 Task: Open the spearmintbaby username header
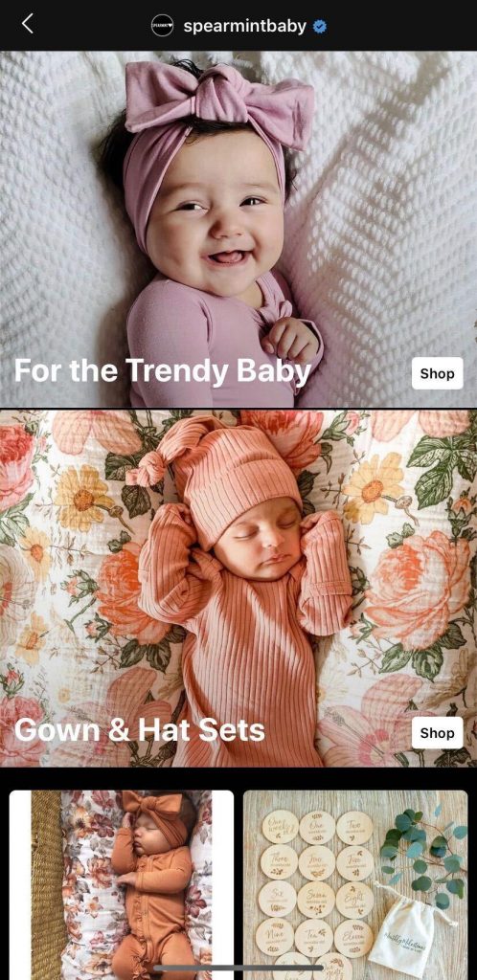click(244, 26)
